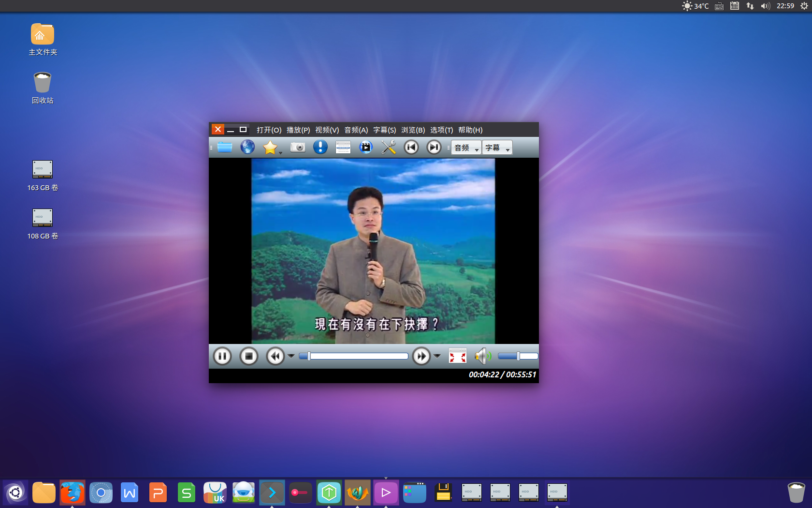Screen dimensions: 812x508
Task: Open the 浏览(B) menu
Action: tap(413, 130)
